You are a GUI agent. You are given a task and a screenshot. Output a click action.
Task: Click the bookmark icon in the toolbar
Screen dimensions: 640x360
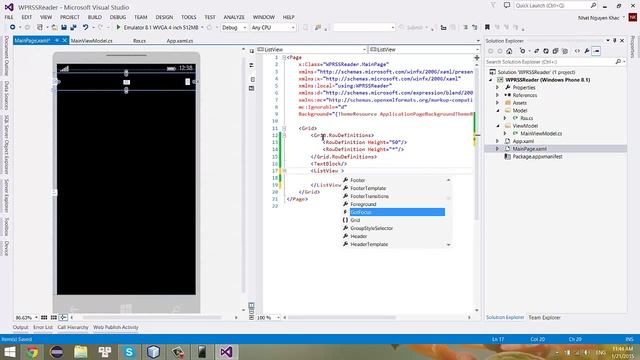point(487,27)
